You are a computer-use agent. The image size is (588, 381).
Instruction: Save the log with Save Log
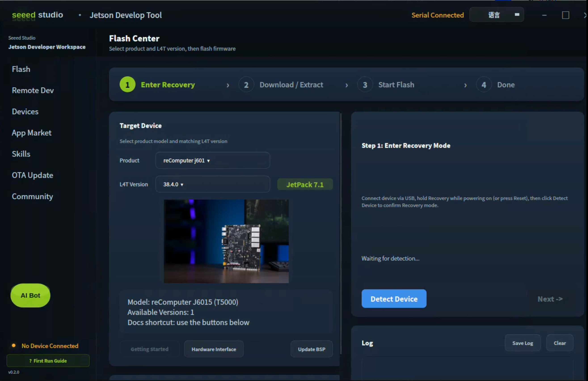[523, 343]
